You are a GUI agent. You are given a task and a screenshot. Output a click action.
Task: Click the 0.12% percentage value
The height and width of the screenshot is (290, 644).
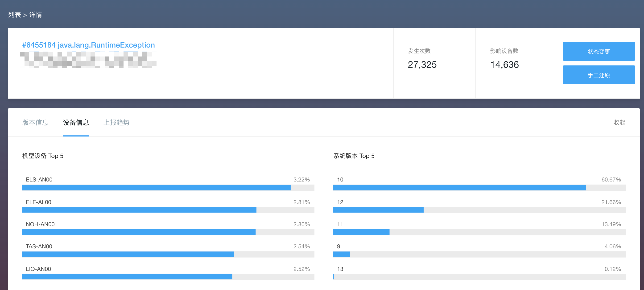click(x=612, y=269)
